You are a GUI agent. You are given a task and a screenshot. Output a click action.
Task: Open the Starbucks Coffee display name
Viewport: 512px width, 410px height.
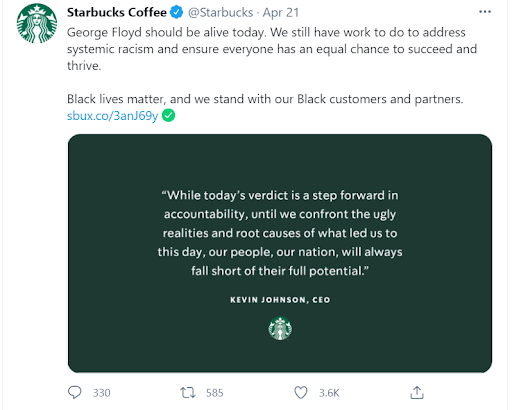tap(117, 12)
